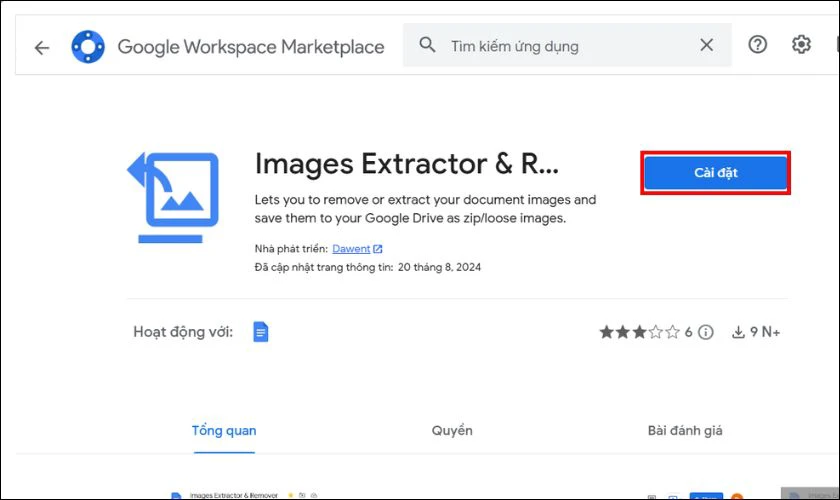The image size is (840, 500).
Task: Select the rating count 6
Action: coord(688,332)
